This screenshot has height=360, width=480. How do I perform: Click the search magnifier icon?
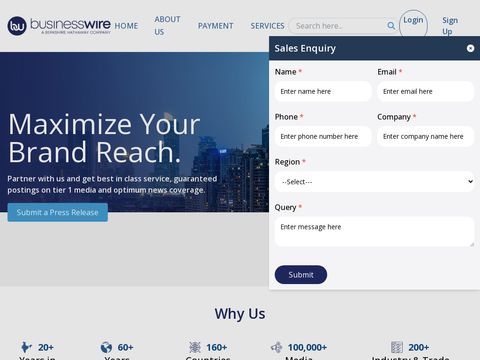tap(391, 26)
